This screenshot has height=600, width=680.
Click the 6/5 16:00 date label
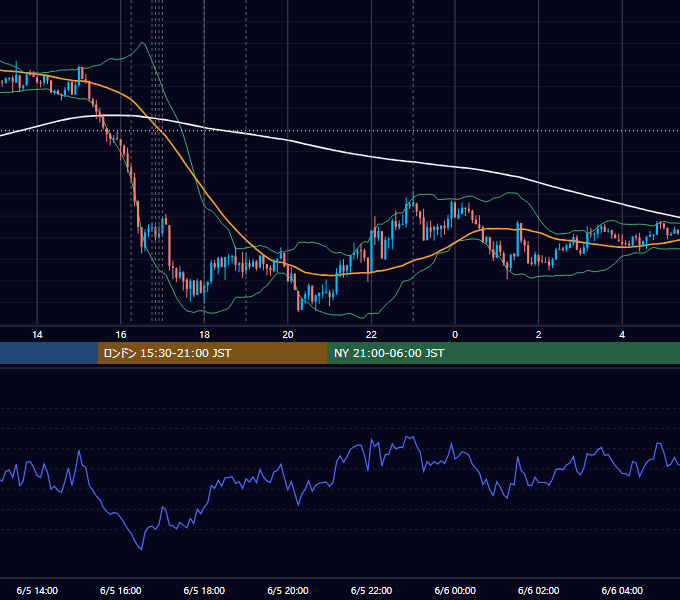(x=121, y=590)
